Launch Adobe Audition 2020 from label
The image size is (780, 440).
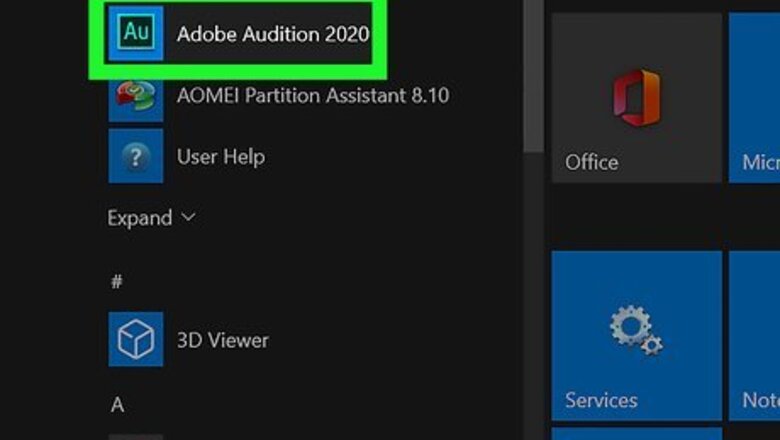click(x=273, y=34)
